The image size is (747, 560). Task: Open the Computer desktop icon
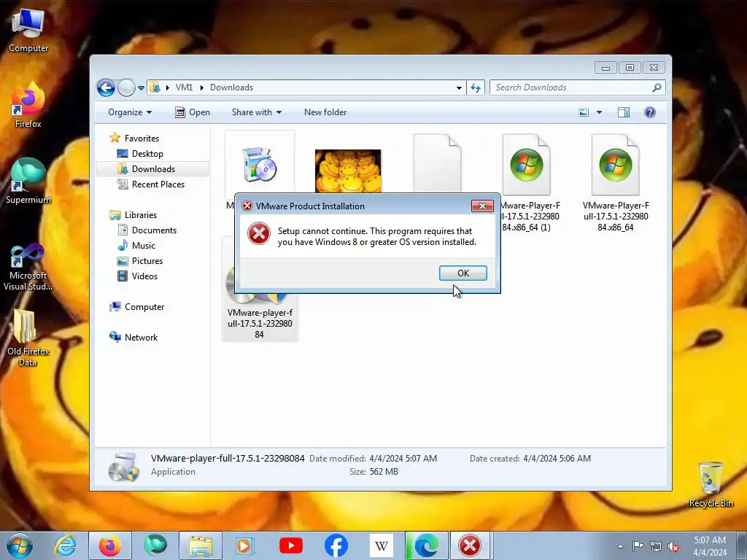pos(28,31)
